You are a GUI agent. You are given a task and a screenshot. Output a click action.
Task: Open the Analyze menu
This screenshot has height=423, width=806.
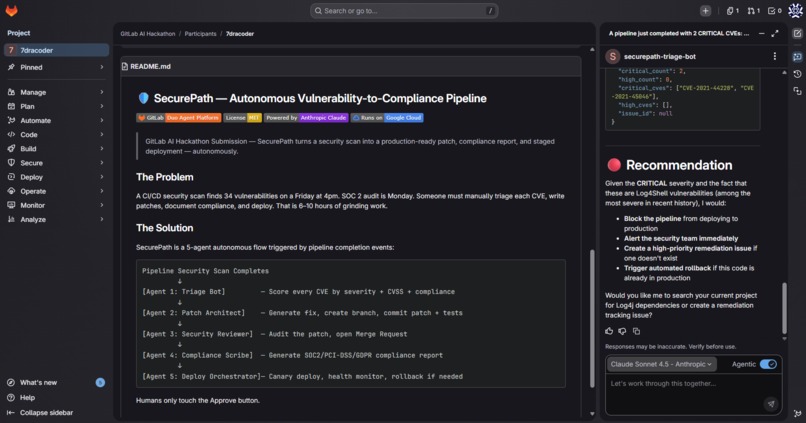click(x=57, y=219)
